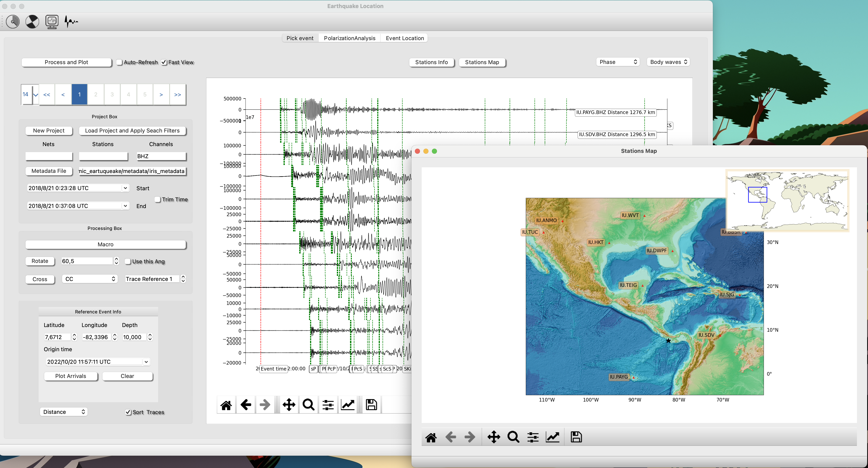
Task: Switch to the Pick event tab
Action: 300,38
